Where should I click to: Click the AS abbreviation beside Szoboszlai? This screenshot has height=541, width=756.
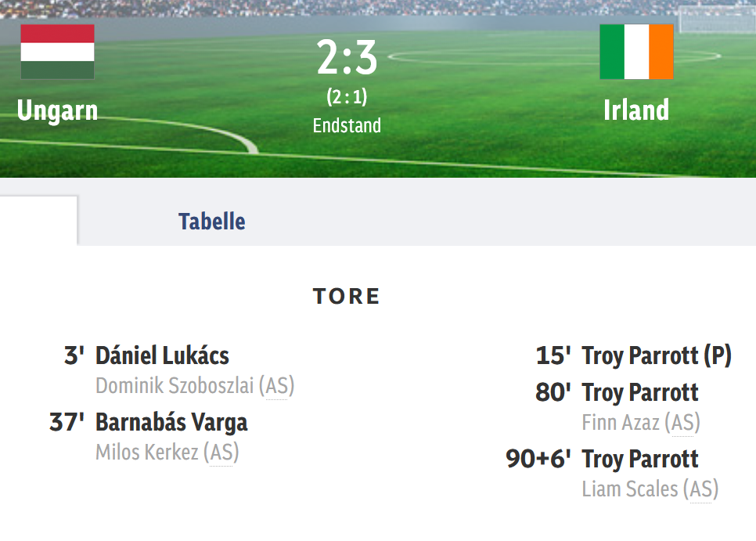pos(276,385)
